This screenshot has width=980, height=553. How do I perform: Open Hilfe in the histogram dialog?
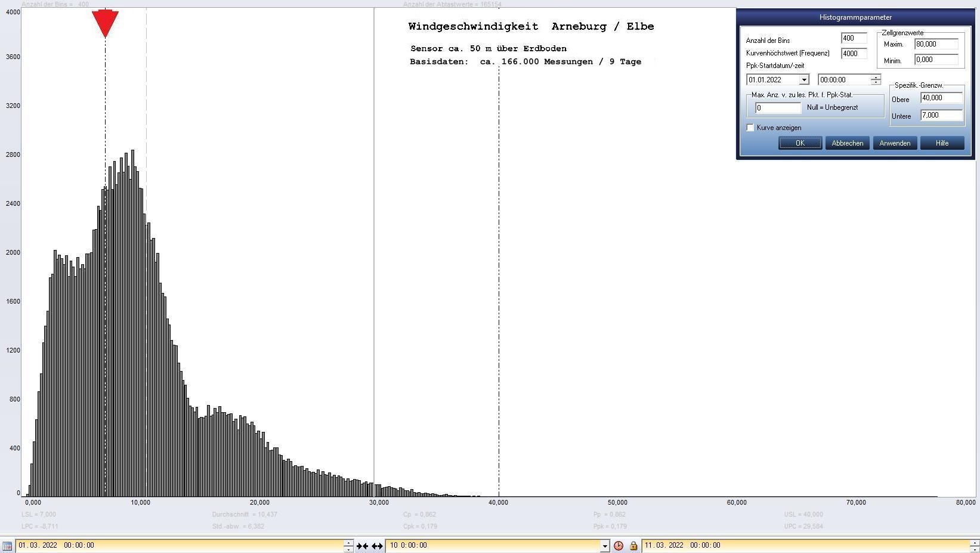pyautogui.click(x=942, y=143)
